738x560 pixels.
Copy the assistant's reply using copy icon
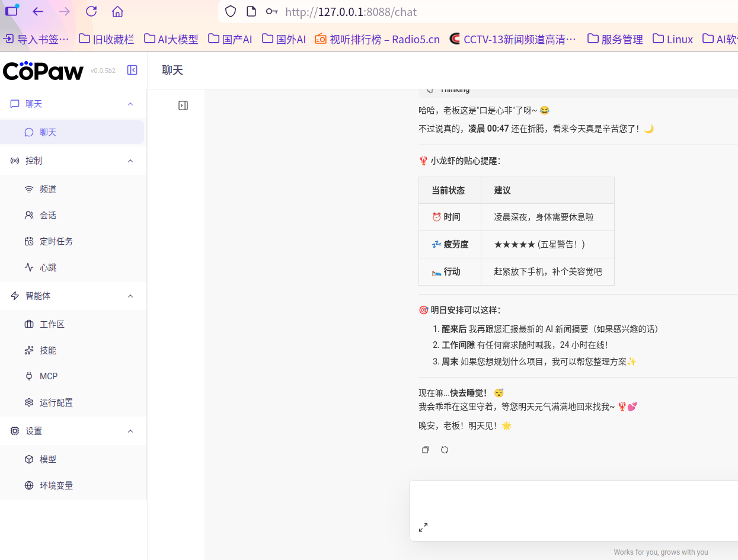tap(425, 450)
